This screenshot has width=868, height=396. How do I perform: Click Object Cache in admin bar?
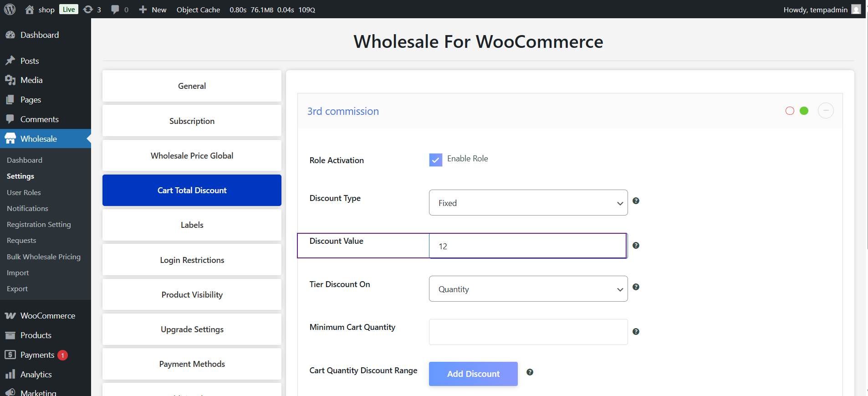tap(198, 10)
